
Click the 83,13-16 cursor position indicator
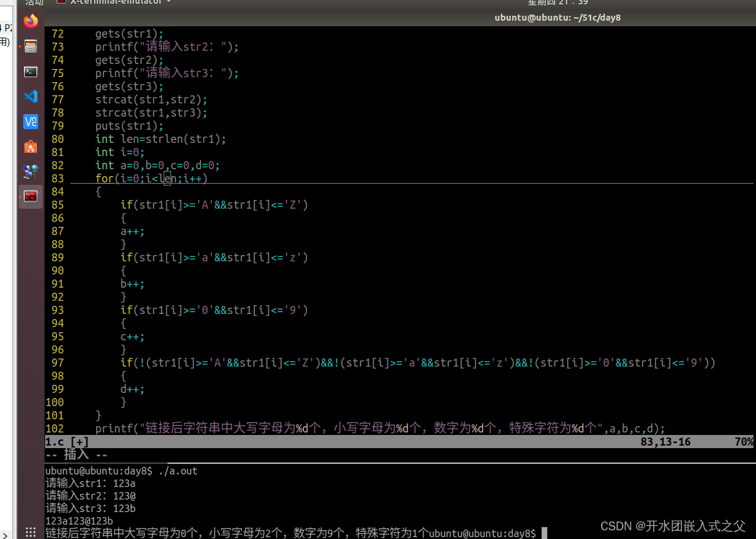[667, 442]
